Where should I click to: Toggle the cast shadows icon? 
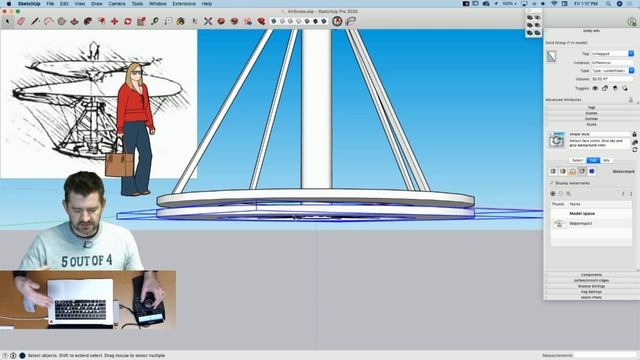625,88
